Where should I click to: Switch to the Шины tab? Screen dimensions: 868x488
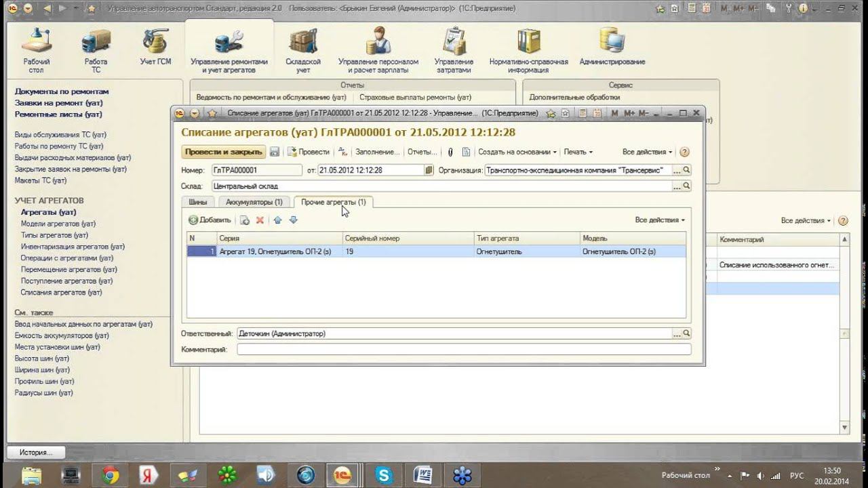click(x=198, y=202)
